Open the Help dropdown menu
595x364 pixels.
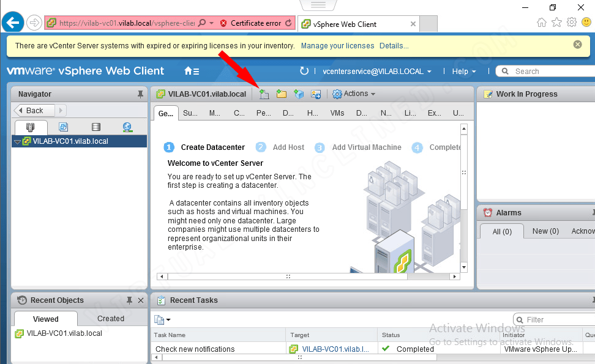pos(464,72)
